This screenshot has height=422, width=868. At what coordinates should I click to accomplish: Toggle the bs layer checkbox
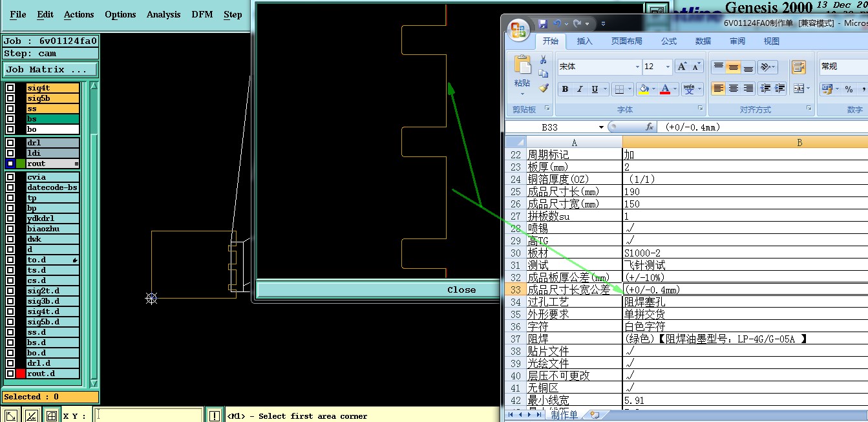10,119
